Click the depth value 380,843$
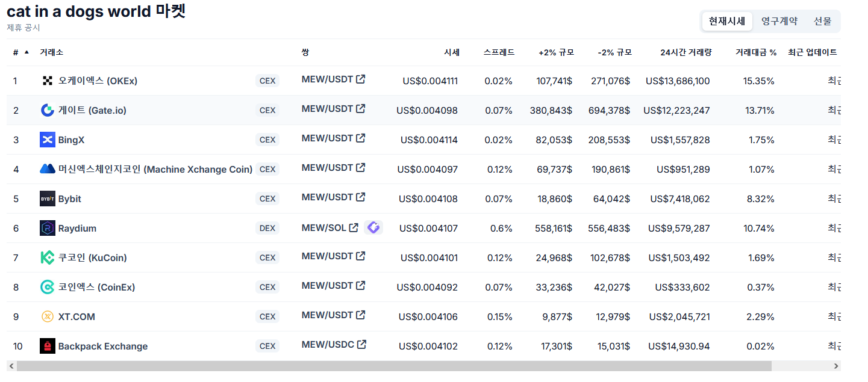Image resolution: width=868 pixels, height=382 pixels. (x=551, y=110)
